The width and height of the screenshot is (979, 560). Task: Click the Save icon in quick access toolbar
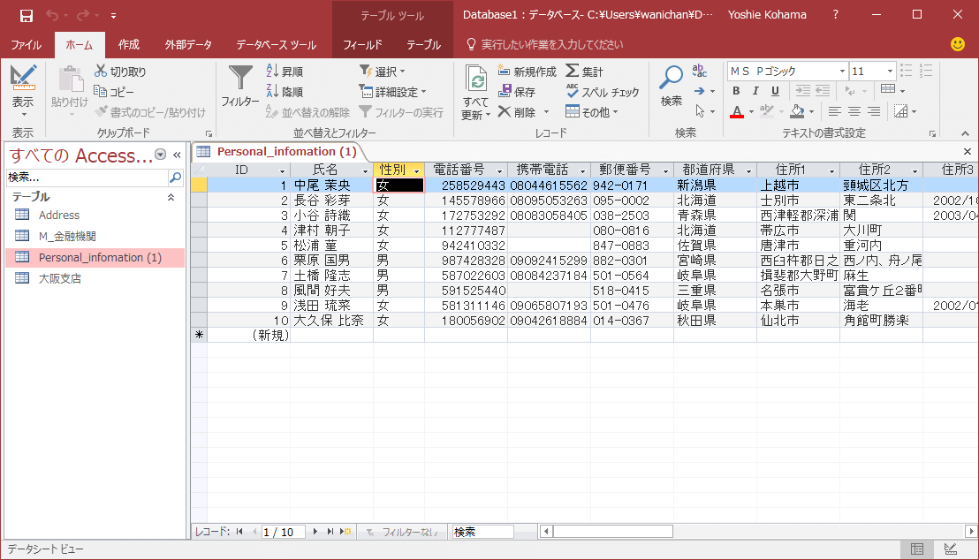coord(27,16)
